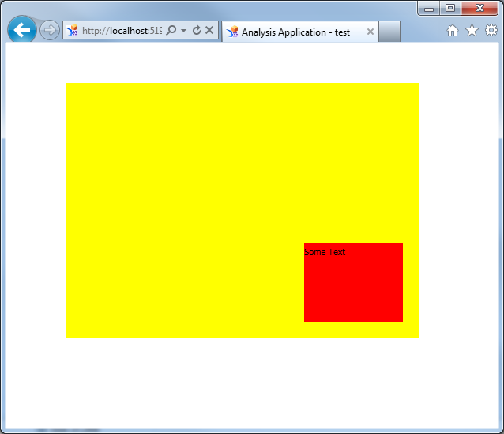The width and height of the screenshot is (504, 434).
Task: Minimize the browser window
Action: (x=429, y=9)
